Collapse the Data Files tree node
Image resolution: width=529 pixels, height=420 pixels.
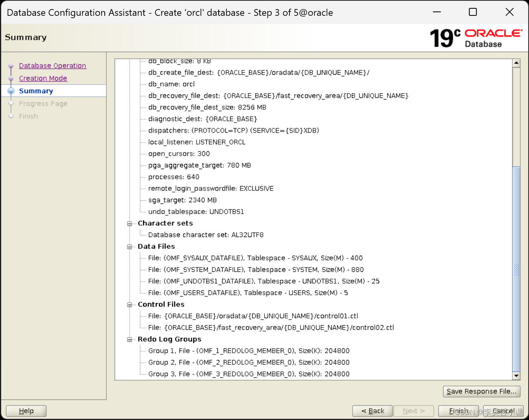pyautogui.click(x=129, y=247)
